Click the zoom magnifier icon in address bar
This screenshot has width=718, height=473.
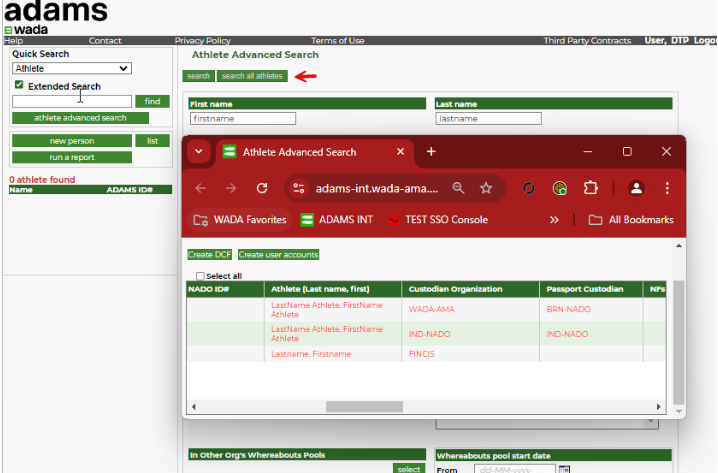pyautogui.click(x=458, y=188)
